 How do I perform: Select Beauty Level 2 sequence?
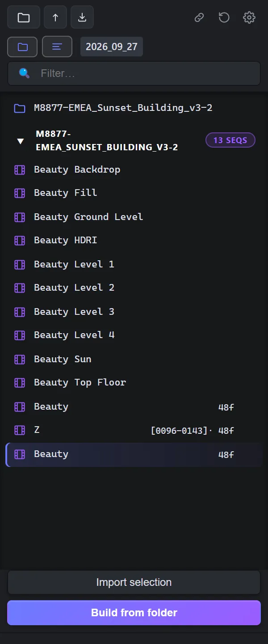tap(134, 288)
